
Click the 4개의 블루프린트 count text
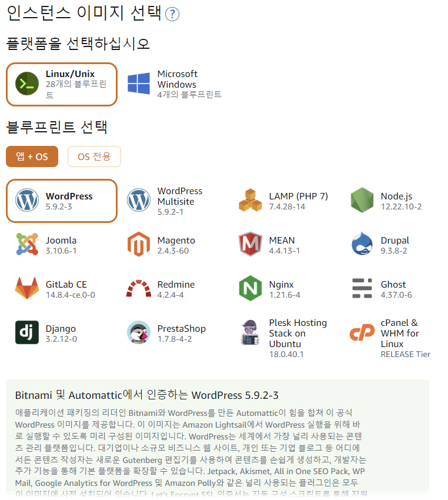189,94
